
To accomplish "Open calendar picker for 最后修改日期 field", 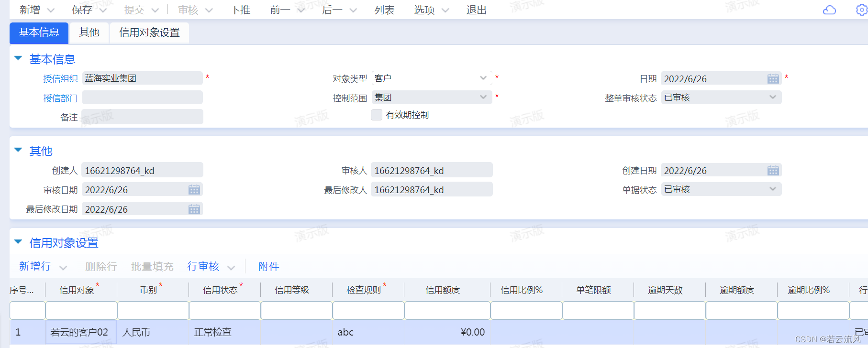I will [194, 209].
